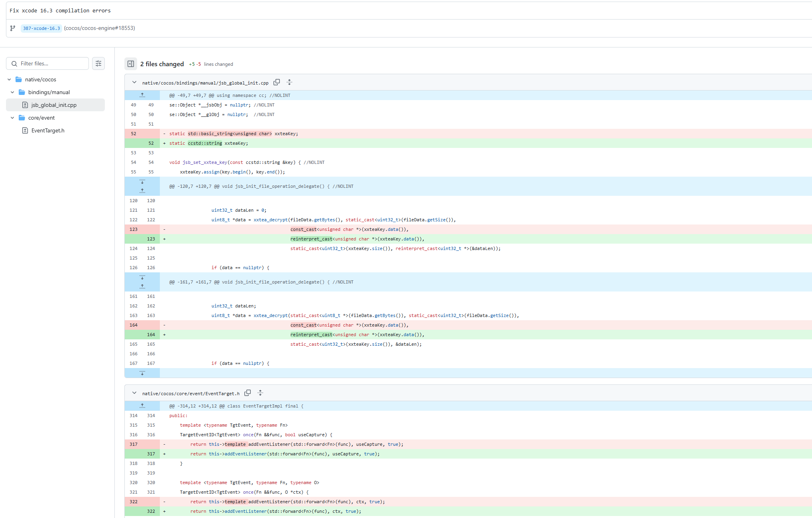This screenshot has height=518, width=812.
Task: Select jsb_global_init.cpp in file tree
Action: click(x=54, y=105)
